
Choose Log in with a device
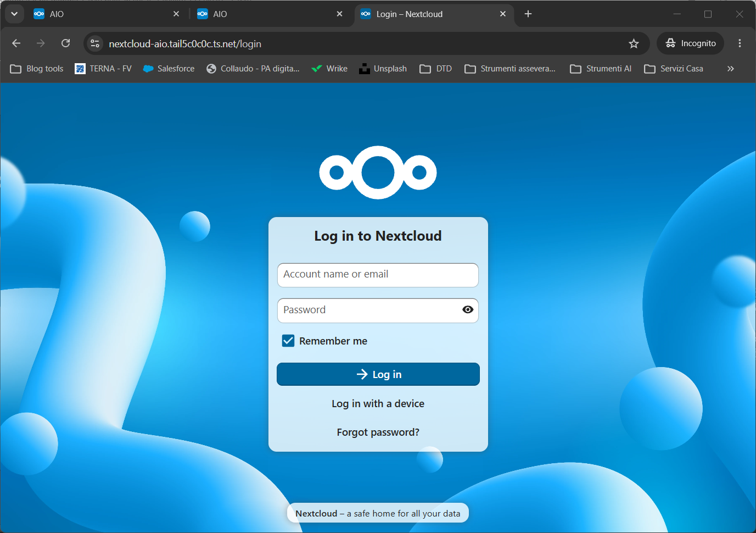pos(378,403)
